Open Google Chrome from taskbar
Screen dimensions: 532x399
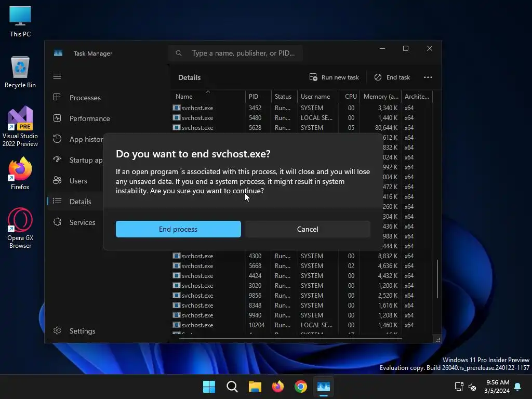click(x=301, y=387)
